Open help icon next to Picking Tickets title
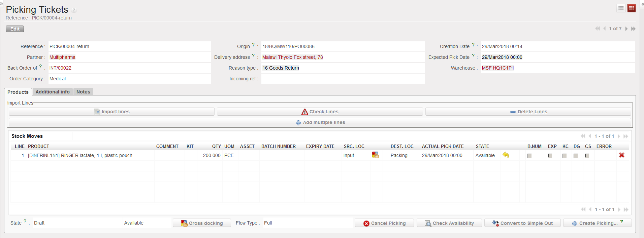The height and width of the screenshot is (238, 644). point(74,10)
